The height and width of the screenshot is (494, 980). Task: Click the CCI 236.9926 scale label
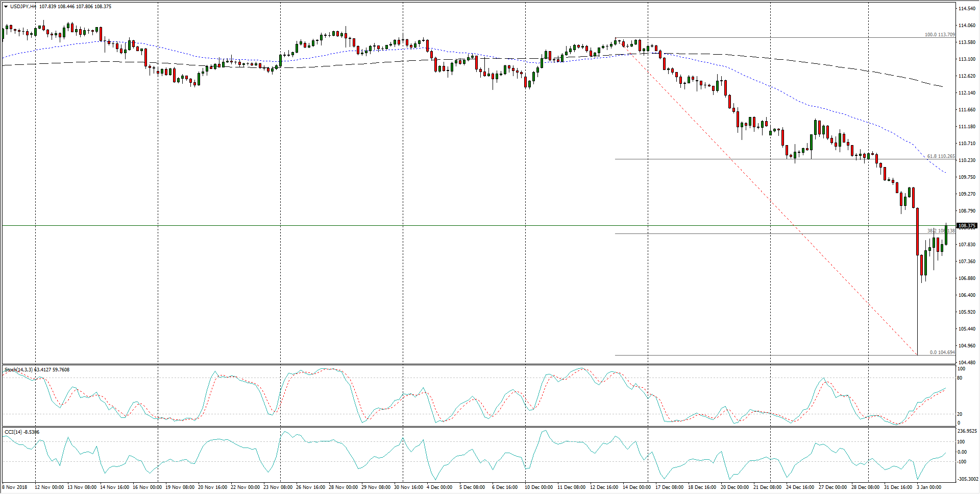[x=967, y=431]
